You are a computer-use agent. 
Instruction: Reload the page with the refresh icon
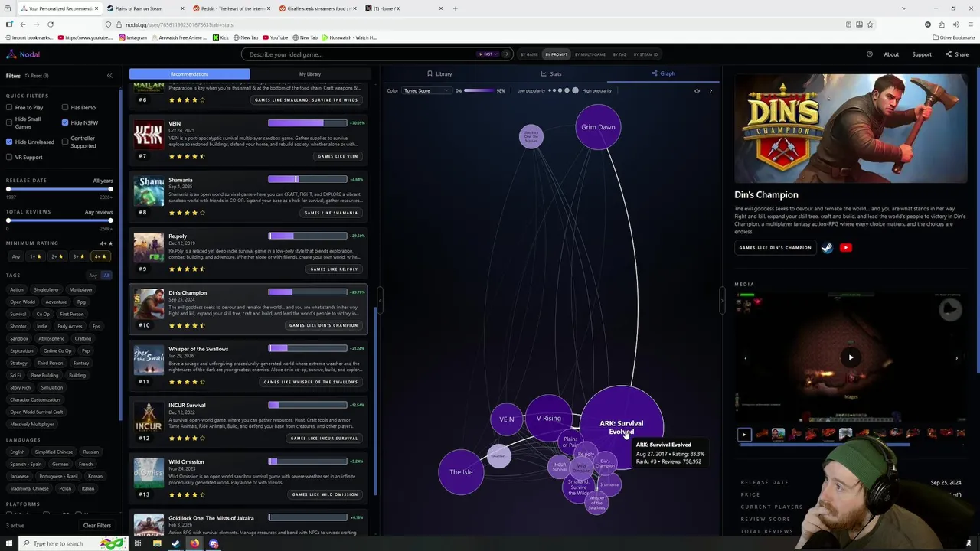(x=51, y=24)
